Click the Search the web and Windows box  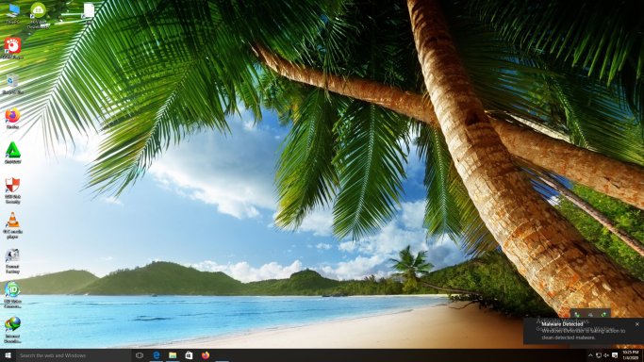pyautogui.click(x=74, y=355)
